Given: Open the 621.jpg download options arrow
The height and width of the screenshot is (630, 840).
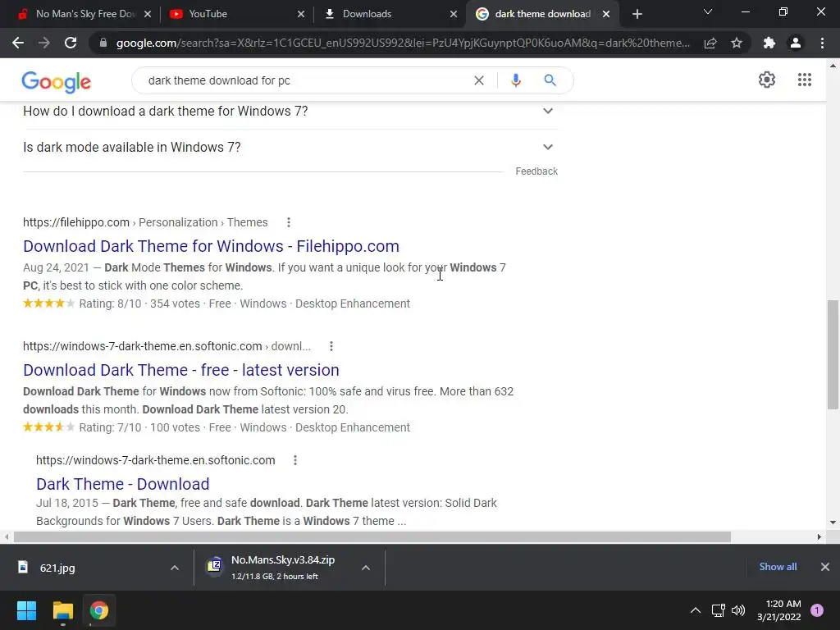Looking at the screenshot, I should (174, 568).
